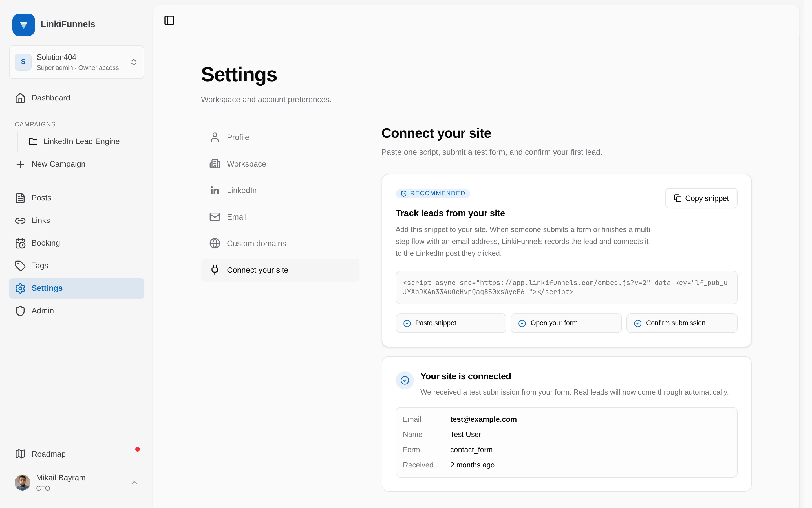The width and height of the screenshot is (812, 508).
Task: Click the Paste snippet check icon
Action: click(407, 323)
